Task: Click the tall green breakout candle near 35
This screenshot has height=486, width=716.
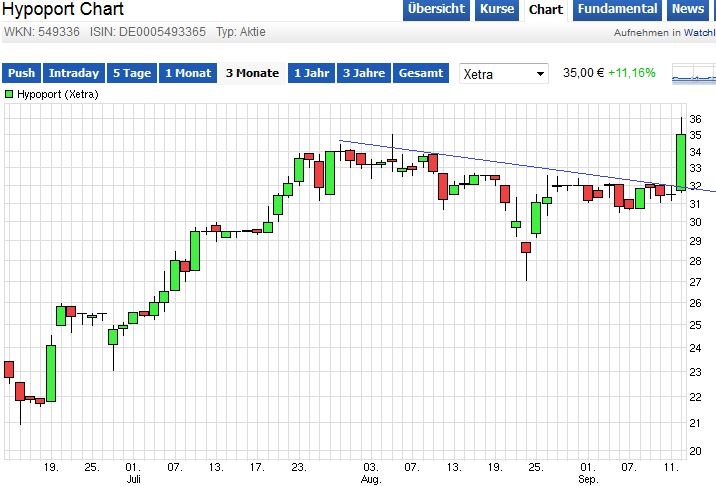Action: (x=681, y=162)
